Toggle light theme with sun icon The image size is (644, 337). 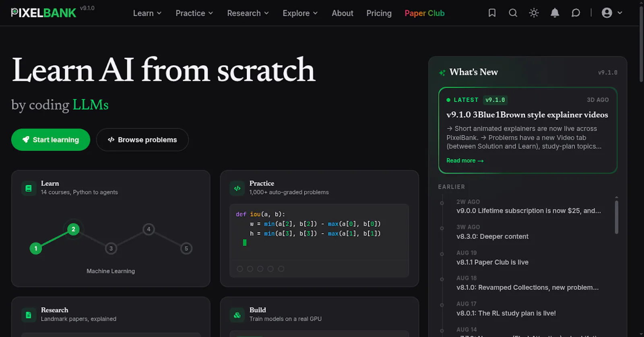(534, 13)
